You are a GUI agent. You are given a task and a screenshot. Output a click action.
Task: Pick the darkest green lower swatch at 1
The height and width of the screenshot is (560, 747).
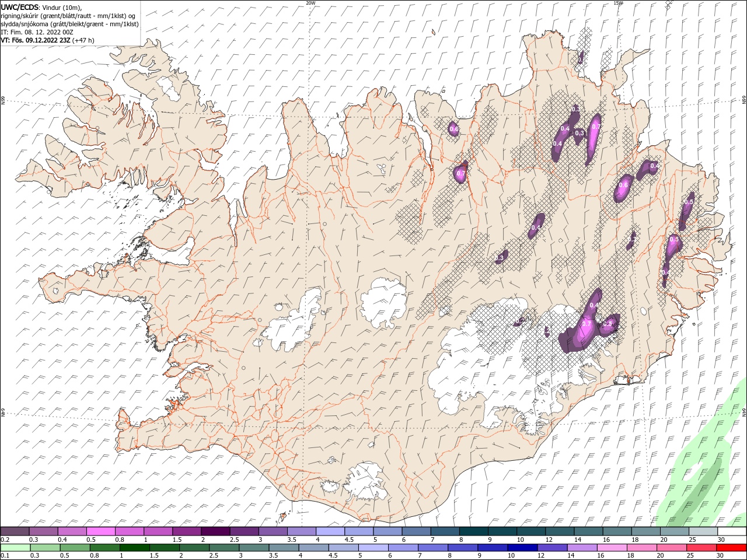[134, 548]
